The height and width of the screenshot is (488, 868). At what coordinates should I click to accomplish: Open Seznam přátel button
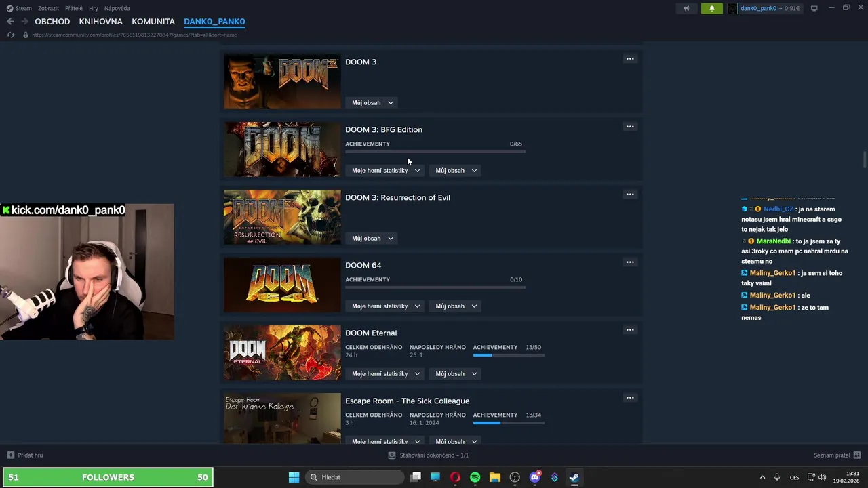(837, 455)
